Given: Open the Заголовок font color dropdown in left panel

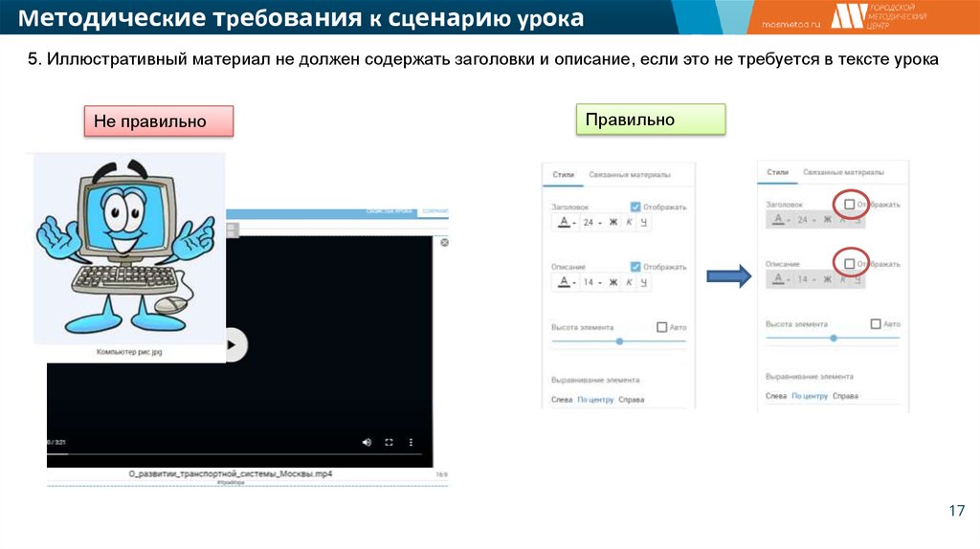Looking at the screenshot, I should click(565, 223).
